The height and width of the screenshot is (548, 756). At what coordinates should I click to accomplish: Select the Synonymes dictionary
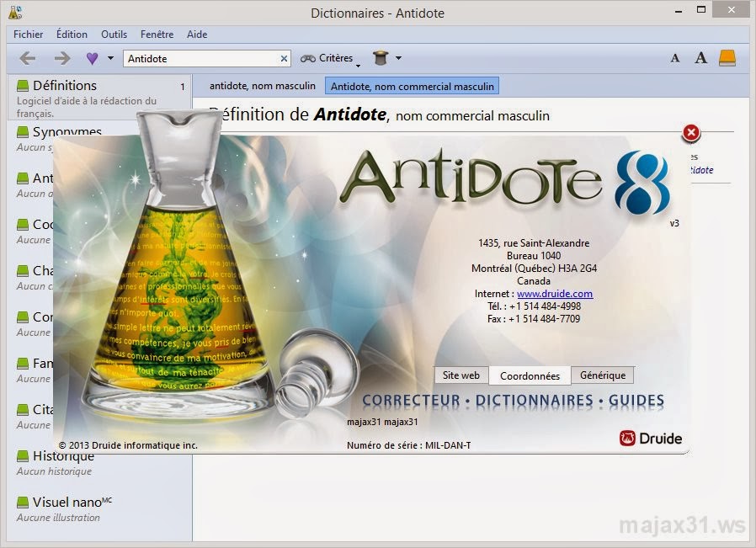tap(67, 131)
